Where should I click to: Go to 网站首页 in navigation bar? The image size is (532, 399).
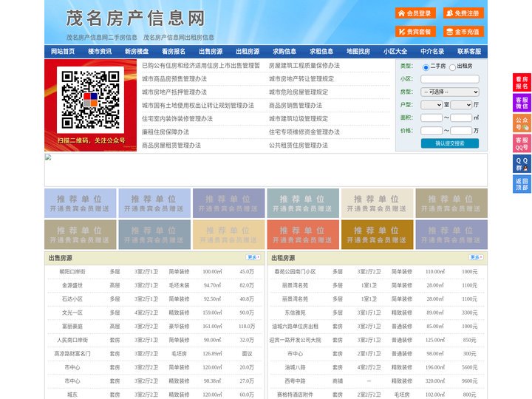63,52
